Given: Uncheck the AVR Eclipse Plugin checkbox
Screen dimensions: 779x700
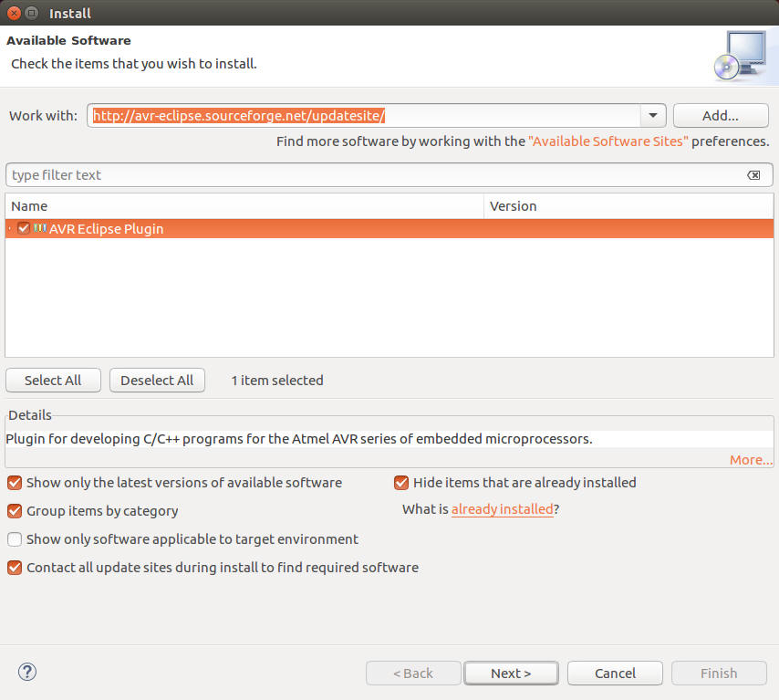Looking at the screenshot, I should coord(24,228).
